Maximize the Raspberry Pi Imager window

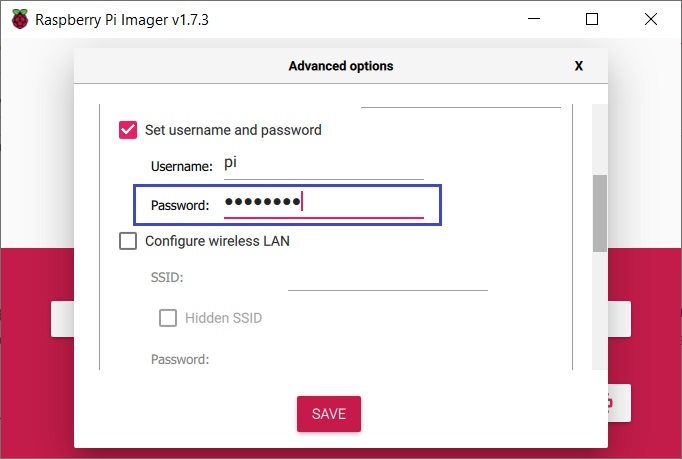coord(592,19)
